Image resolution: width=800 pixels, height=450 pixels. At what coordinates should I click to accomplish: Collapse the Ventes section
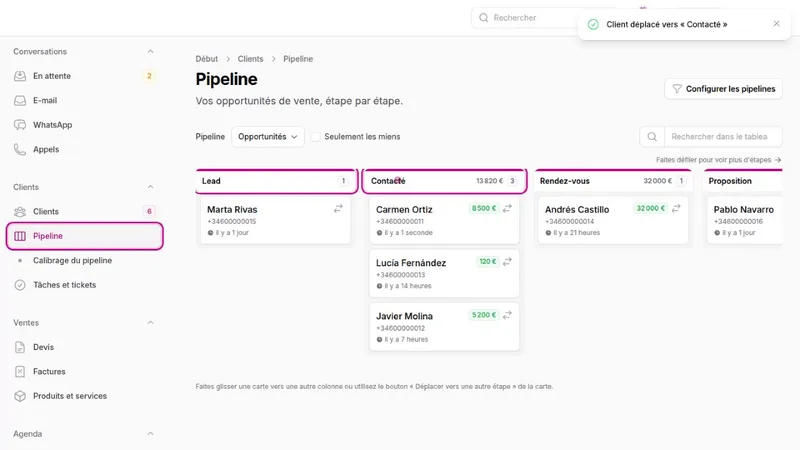click(151, 323)
